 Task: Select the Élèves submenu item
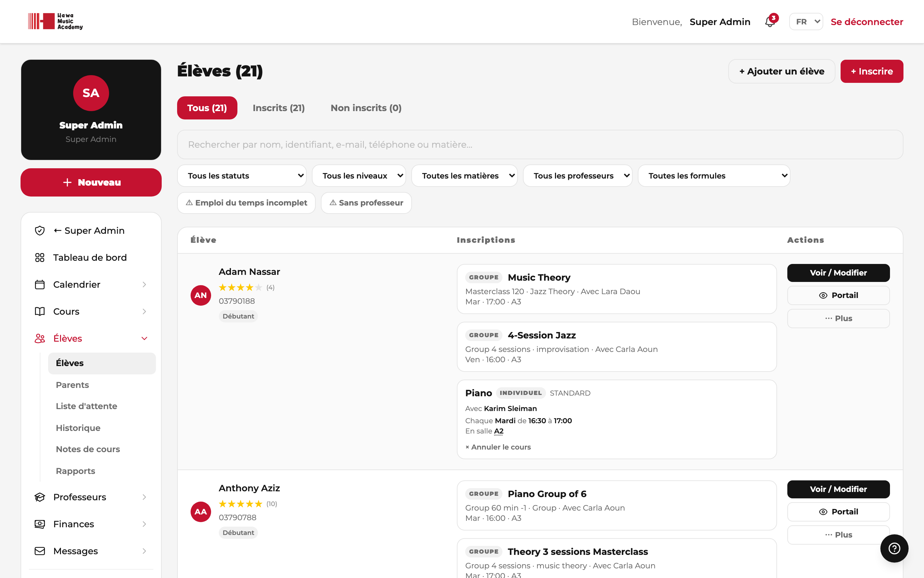[102, 363]
